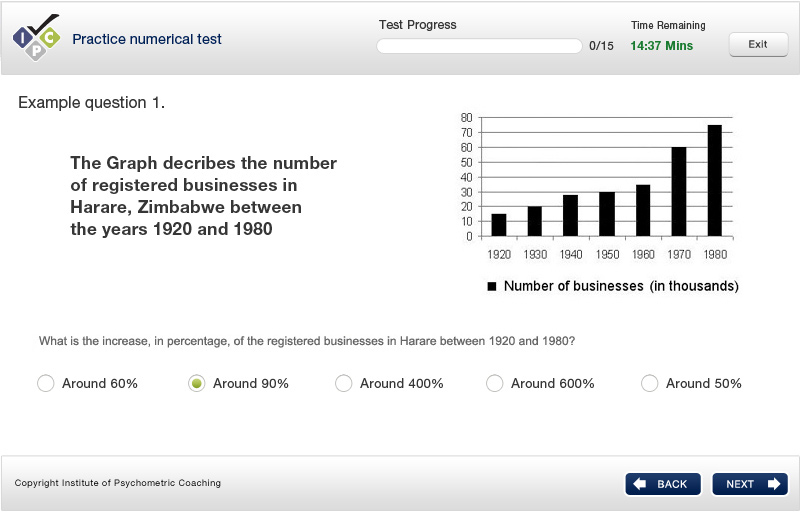This screenshot has height=512, width=800.
Task: Click the black legend square icon
Action: (492, 287)
